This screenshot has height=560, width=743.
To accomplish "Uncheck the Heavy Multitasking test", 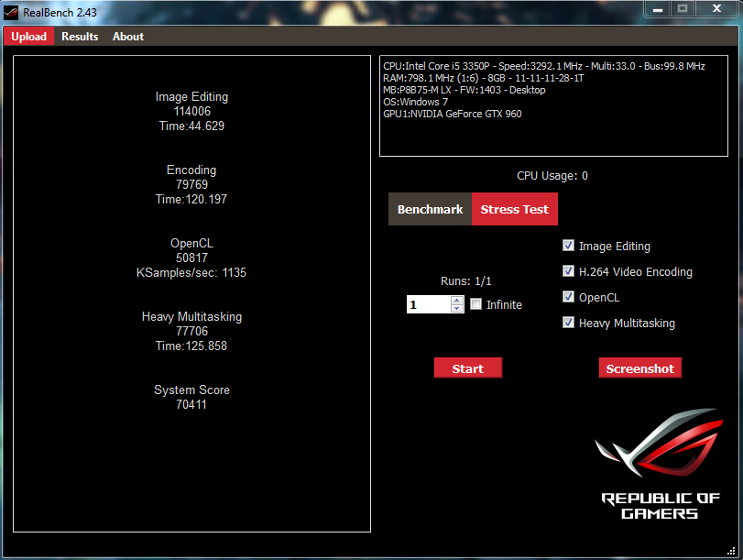I will pos(568,323).
